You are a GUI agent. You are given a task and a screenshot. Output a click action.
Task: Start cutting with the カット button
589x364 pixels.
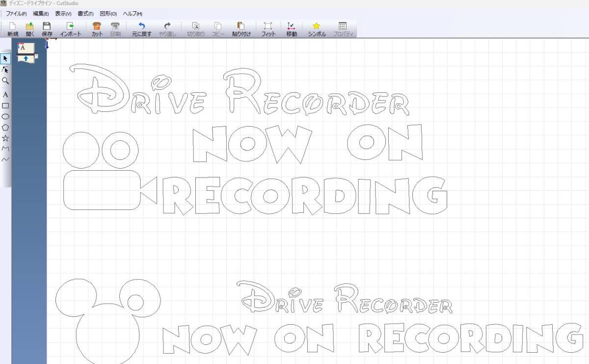coord(97,29)
